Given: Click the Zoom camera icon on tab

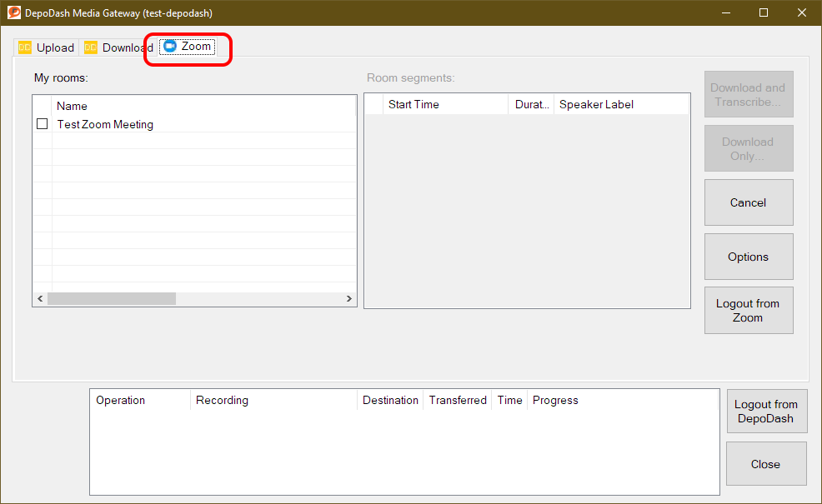Looking at the screenshot, I should click(x=170, y=46).
